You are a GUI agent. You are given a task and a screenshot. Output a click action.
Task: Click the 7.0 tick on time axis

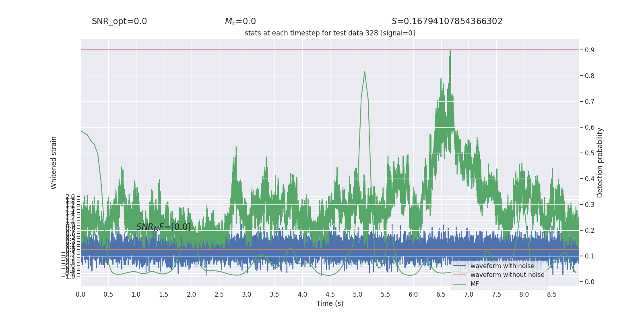pos(469,294)
